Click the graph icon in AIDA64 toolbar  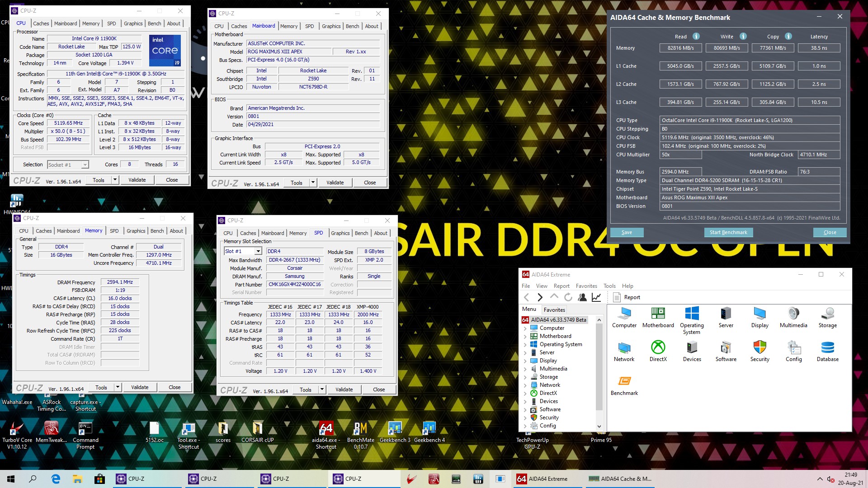point(596,297)
